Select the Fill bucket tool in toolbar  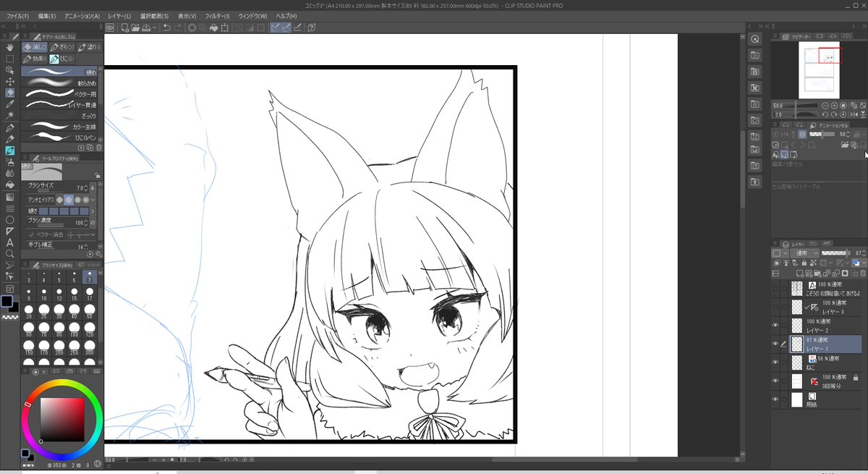point(9,185)
